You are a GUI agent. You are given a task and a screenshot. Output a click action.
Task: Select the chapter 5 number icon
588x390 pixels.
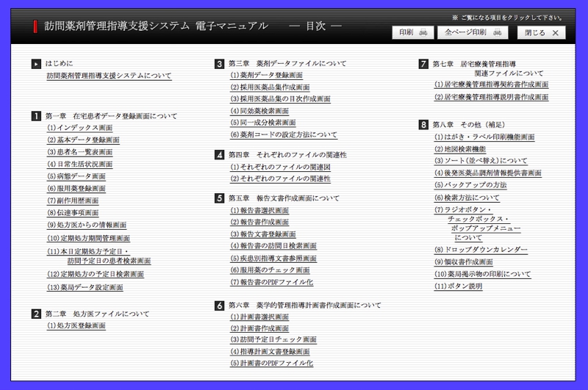pyautogui.click(x=219, y=198)
